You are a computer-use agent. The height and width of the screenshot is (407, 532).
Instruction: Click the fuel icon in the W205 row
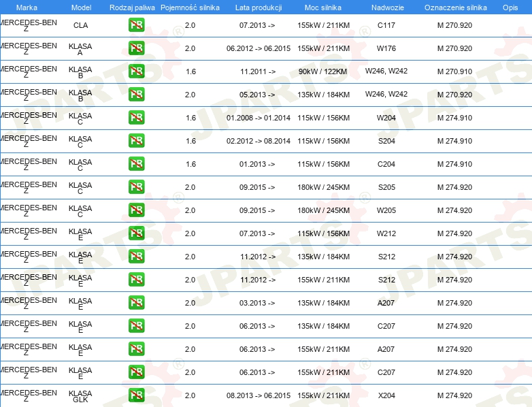point(136,210)
